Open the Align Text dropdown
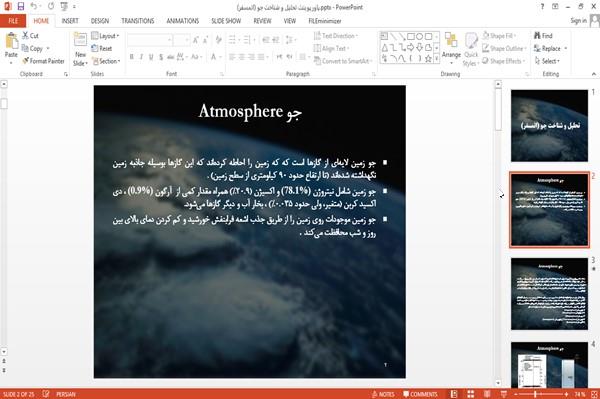Screen dimensions: 600x399 click(331, 48)
